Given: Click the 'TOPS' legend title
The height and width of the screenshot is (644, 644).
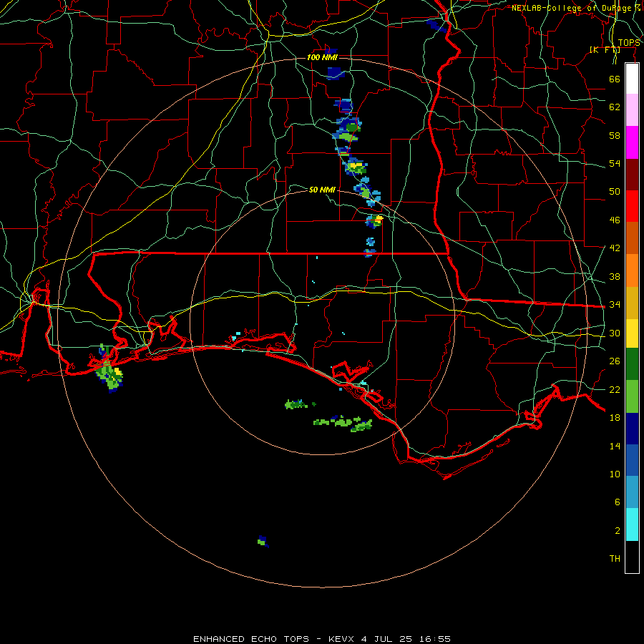Looking at the screenshot, I should [629, 43].
